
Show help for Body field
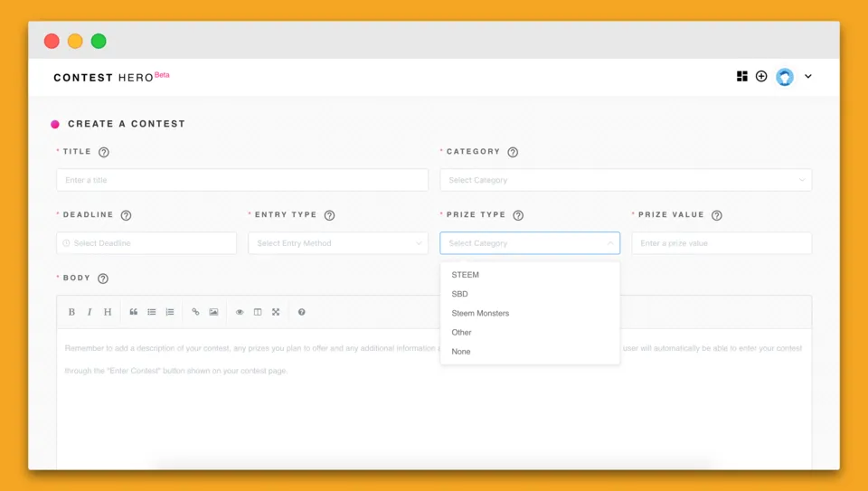[103, 279]
